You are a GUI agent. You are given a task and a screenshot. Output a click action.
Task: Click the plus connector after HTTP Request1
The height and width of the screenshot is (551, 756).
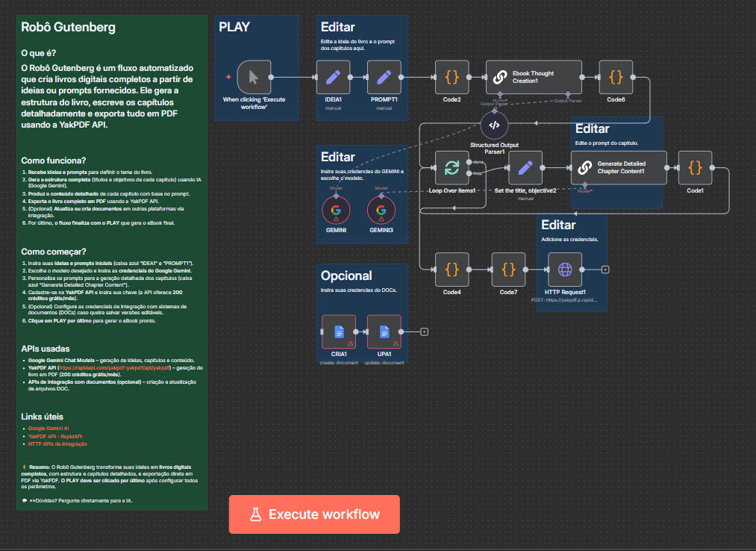605,270
